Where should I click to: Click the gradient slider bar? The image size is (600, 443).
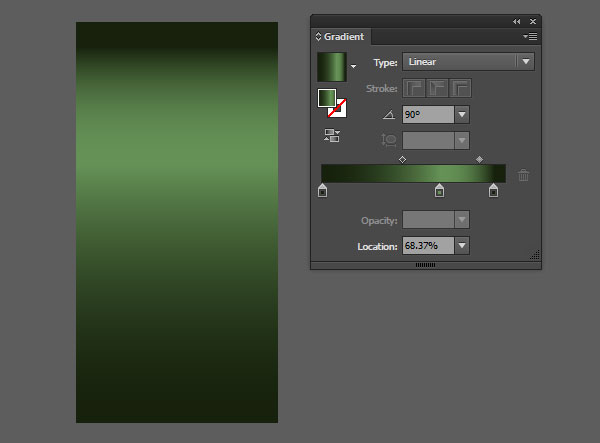point(413,173)
